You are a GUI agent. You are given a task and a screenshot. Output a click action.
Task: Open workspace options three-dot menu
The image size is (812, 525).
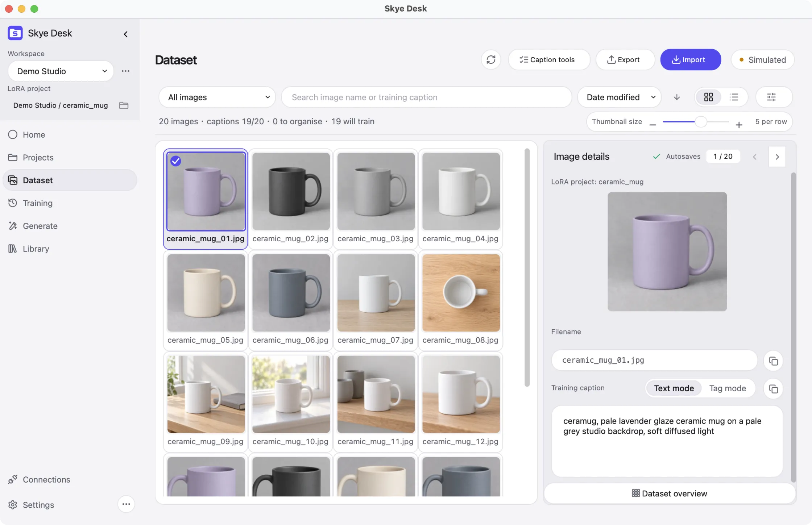click(125, 71)
